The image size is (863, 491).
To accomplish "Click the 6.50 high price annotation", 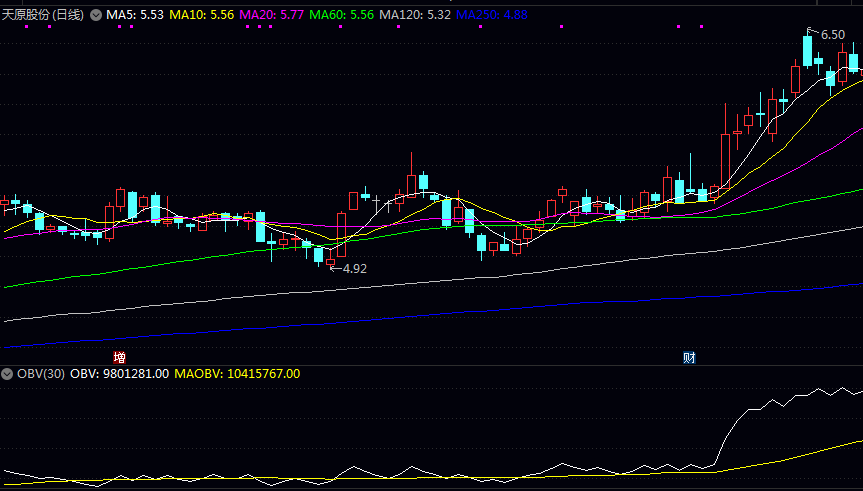I will point(832,35).
